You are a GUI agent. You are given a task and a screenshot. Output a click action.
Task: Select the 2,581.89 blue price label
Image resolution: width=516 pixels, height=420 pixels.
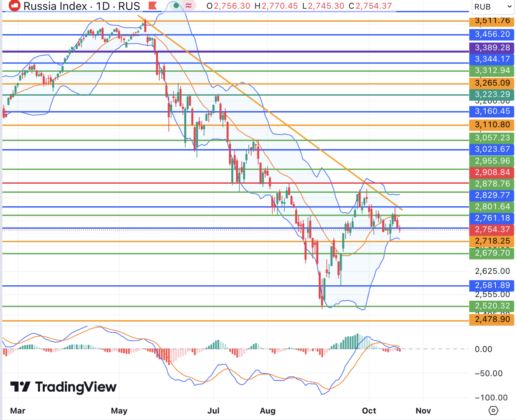pyautogui.click(x=492, y=286)
